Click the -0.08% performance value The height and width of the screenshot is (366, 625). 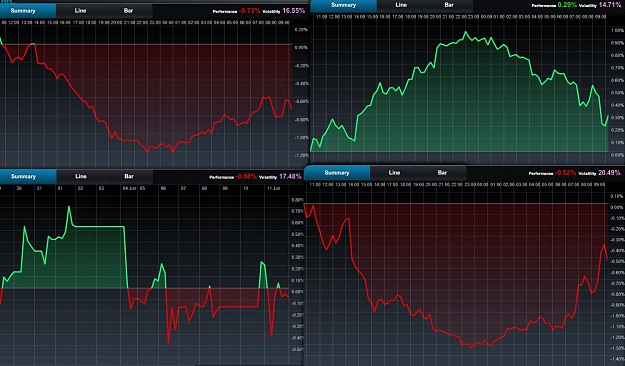pos(246,176)
